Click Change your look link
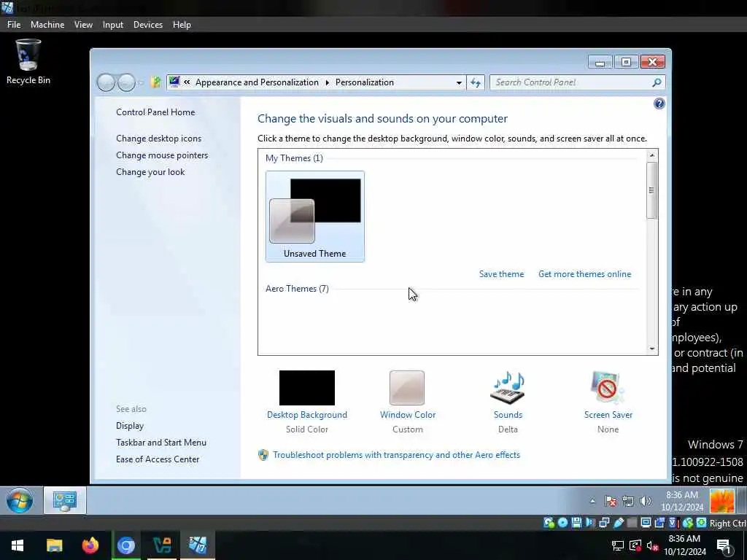747x560 pixels. (x=150, y=172)
